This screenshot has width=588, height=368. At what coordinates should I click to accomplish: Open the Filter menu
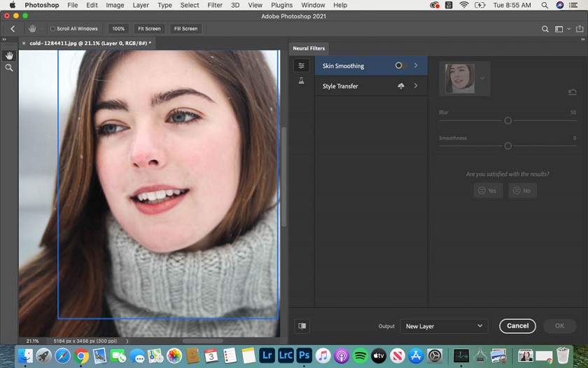pyautogui.click(x=215, y=6)
